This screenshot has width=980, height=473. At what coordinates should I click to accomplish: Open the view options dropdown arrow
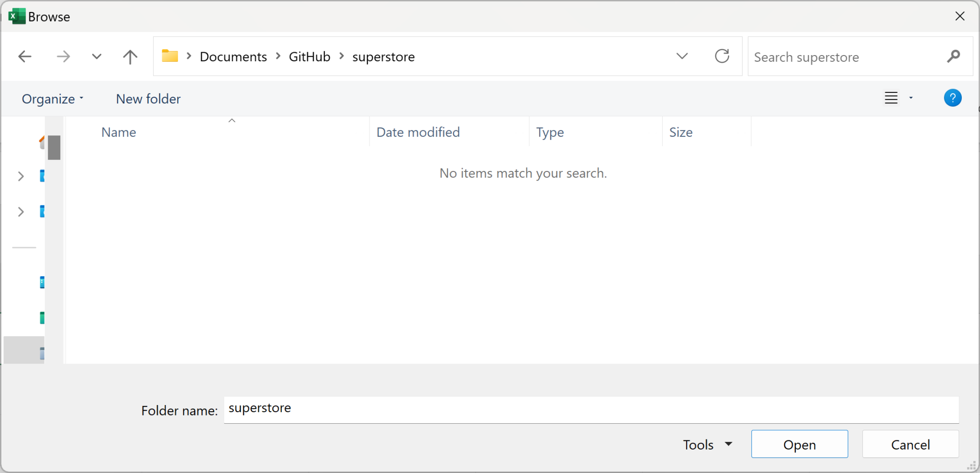point(911,98)
